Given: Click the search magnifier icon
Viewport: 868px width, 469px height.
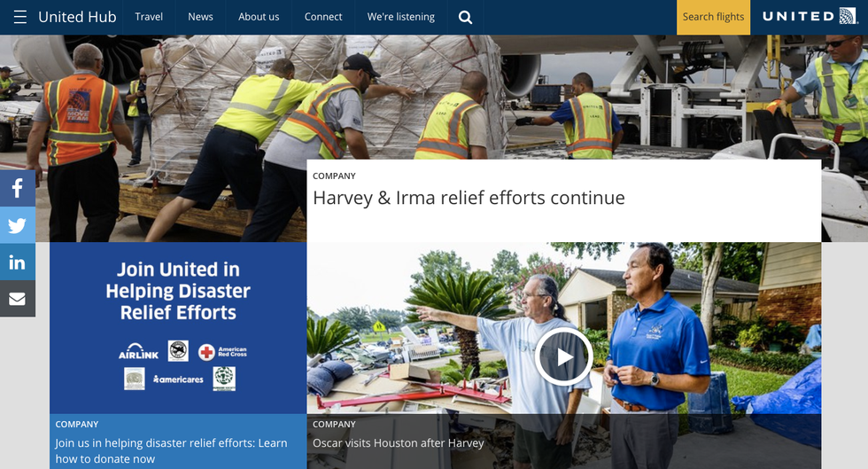Looking at the screenshot, I should (465, 17).
